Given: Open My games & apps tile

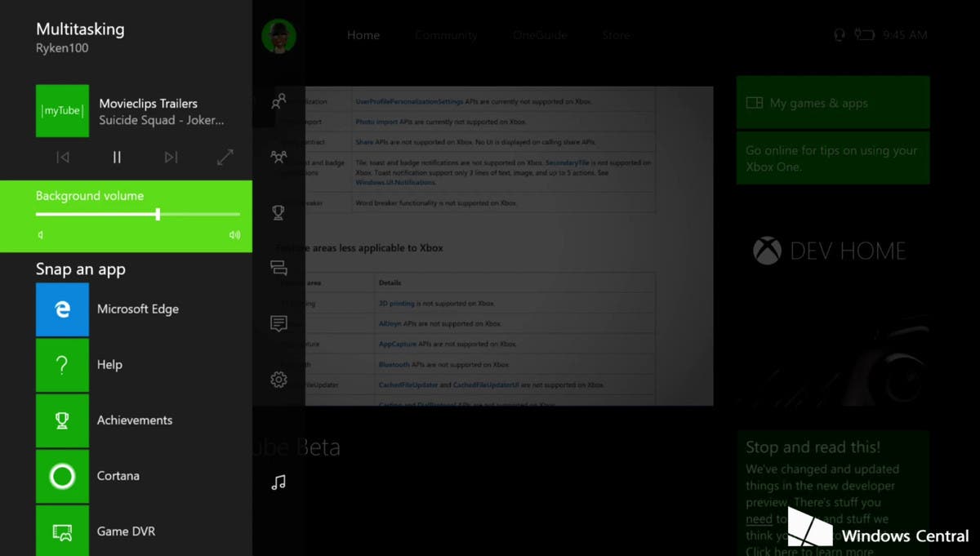Looking at the screenshot, I should tap(833, 102).
